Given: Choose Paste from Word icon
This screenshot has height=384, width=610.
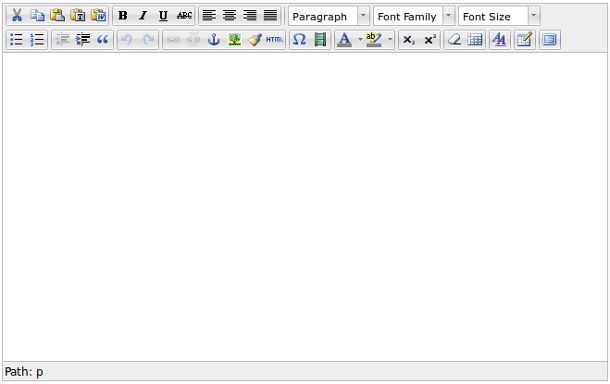Looking at the screenshot, I should pos(98,16).
